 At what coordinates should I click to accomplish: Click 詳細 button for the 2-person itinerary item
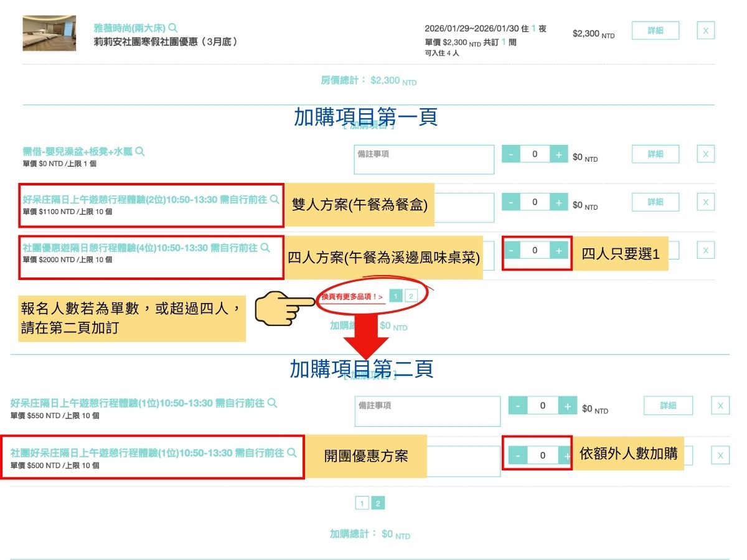[x=655, y=202]
